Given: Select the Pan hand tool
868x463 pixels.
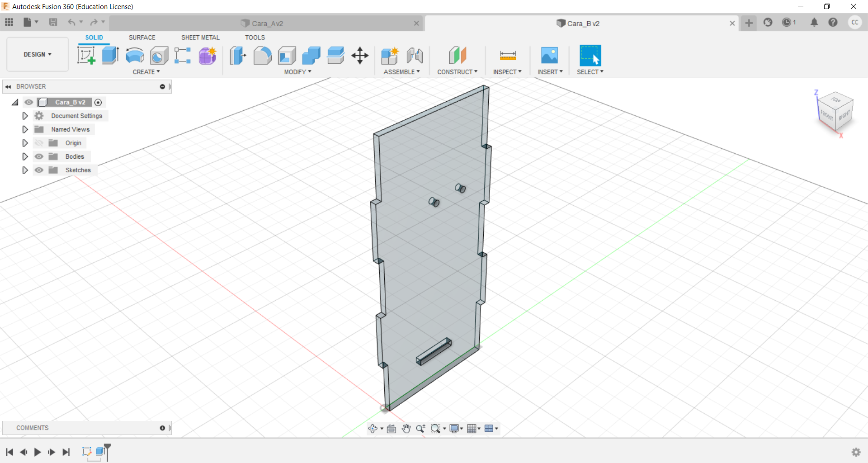Looking at the screenshot, I should coord(406,429).
